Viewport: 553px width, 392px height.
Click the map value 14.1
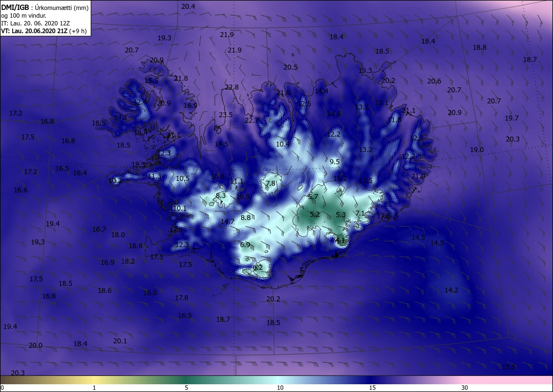pyautogui.click(x=120, y=117)
